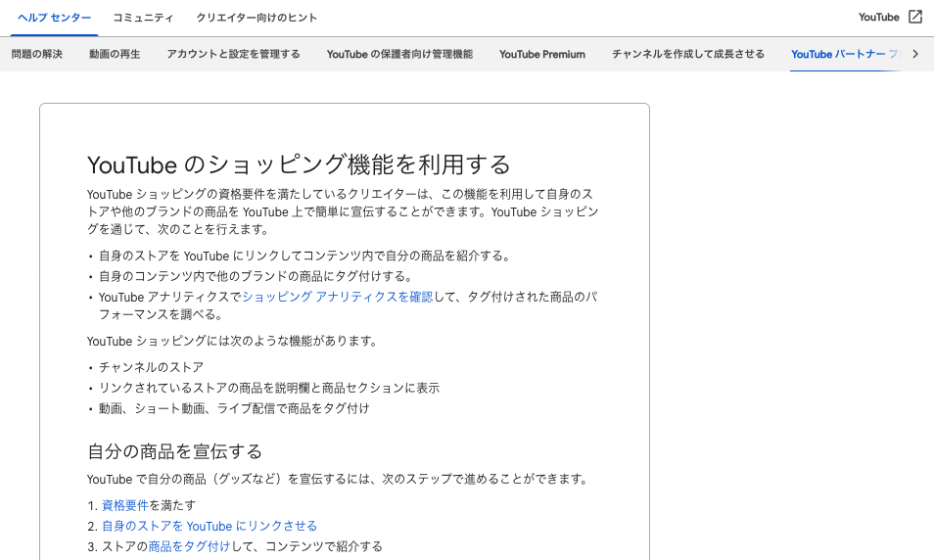
Task: Select the YouTube Premium category tab
Action: (542, 54)
